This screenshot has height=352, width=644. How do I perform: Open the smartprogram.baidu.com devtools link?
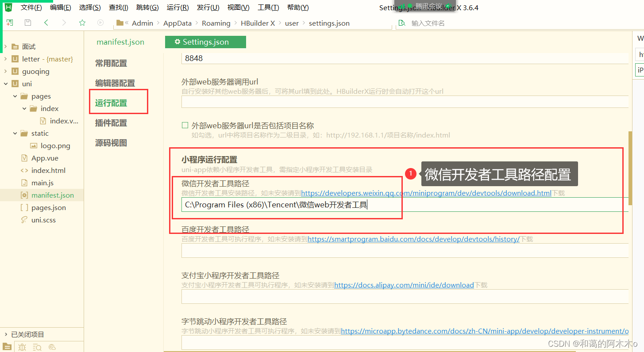pos(413,239)
